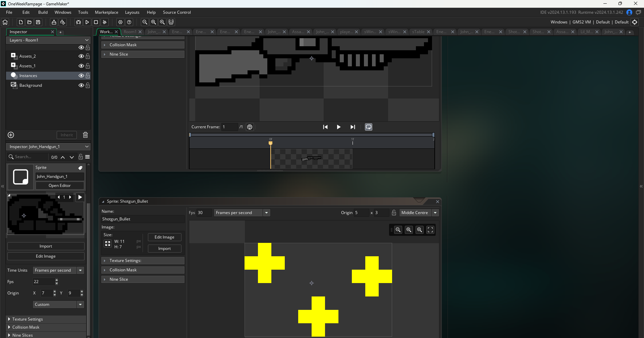Lock the Background layer
The image size is (644, 338).
[88, 85]
